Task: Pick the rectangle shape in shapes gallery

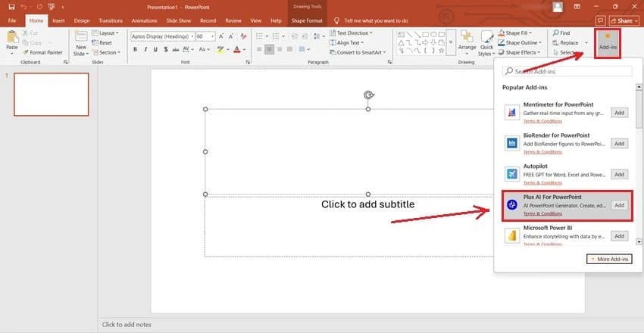Action: click(x=426, y=35)
